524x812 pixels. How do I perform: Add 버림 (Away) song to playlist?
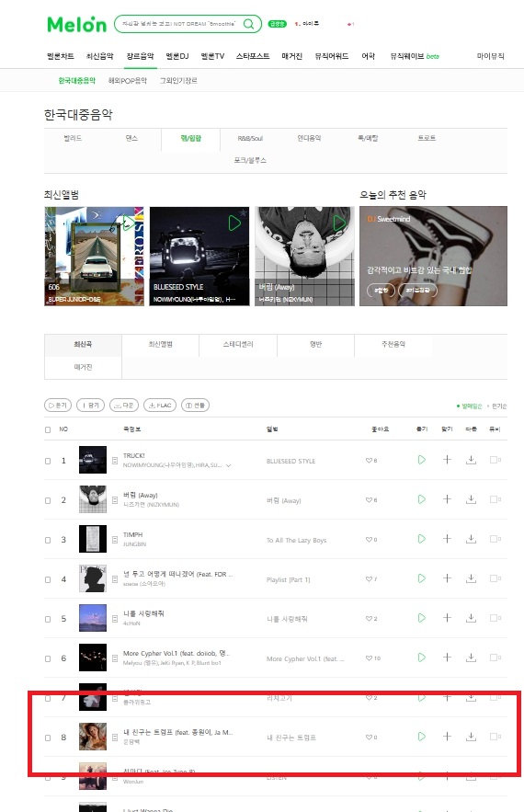[x=447, y=499]
